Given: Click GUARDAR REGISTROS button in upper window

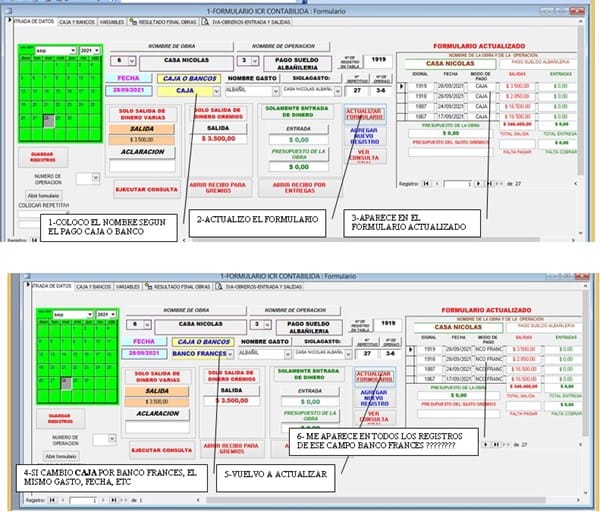Looking at the screenshot, I should (x=43, y=157).
